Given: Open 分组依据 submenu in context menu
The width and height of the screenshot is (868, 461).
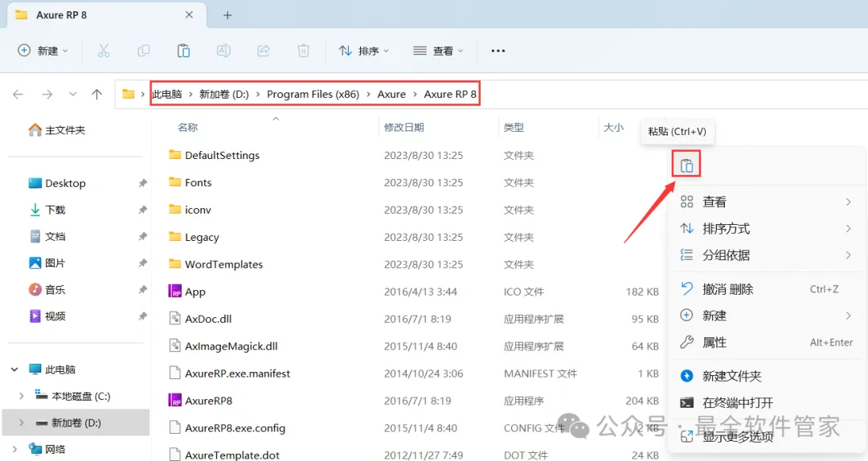Looking at the screenshot, I should (x=767, y=255).
